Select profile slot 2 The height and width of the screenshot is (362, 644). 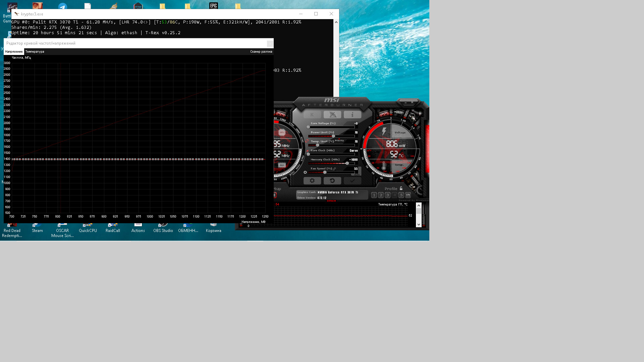click(x=381, y=195)
